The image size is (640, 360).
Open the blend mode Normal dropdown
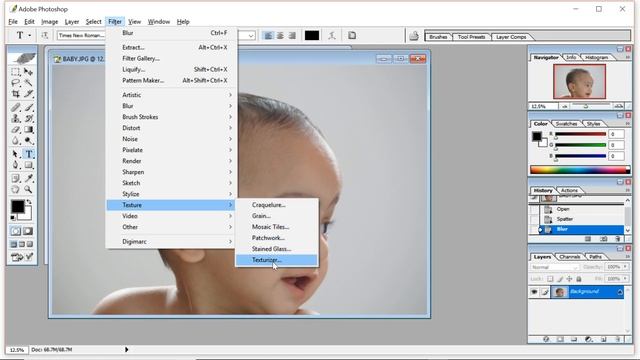(555, 267)
